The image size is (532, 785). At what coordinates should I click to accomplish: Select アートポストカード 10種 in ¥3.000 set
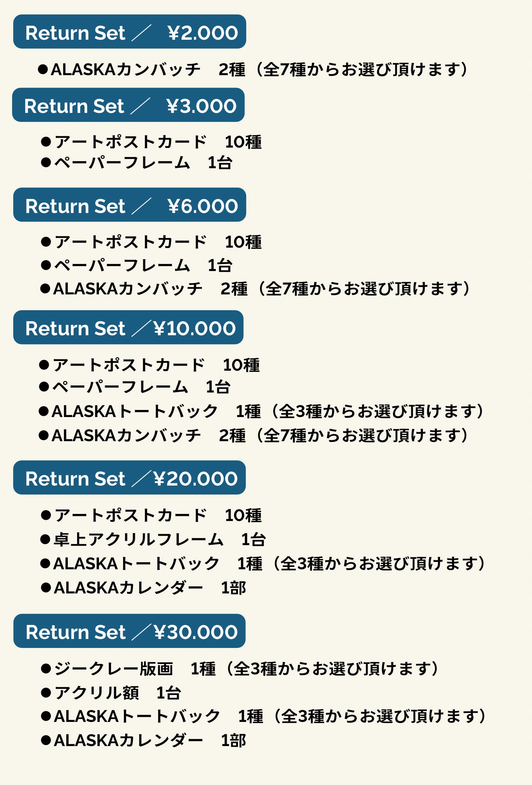[x=152, y=142]
